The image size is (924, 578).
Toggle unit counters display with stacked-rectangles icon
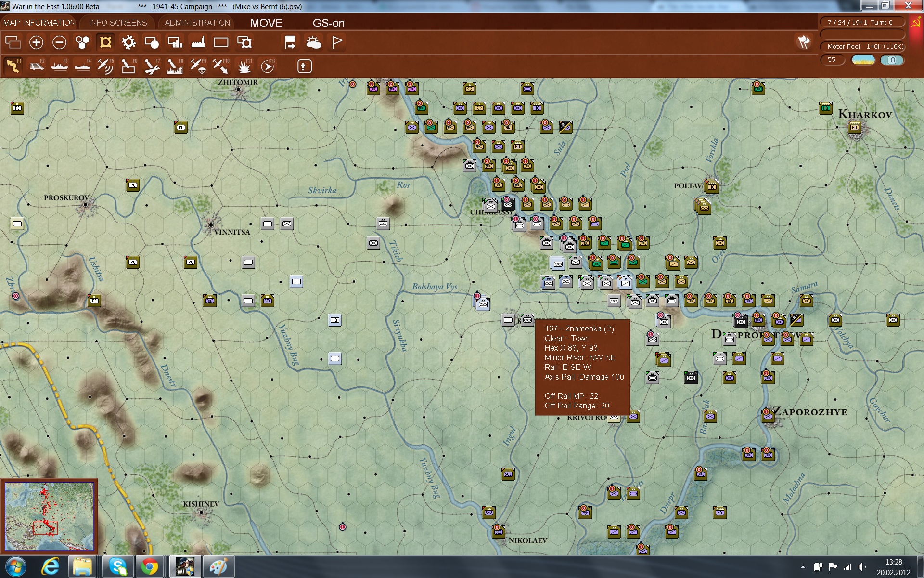pyautogui.click(x=13, y=42)
